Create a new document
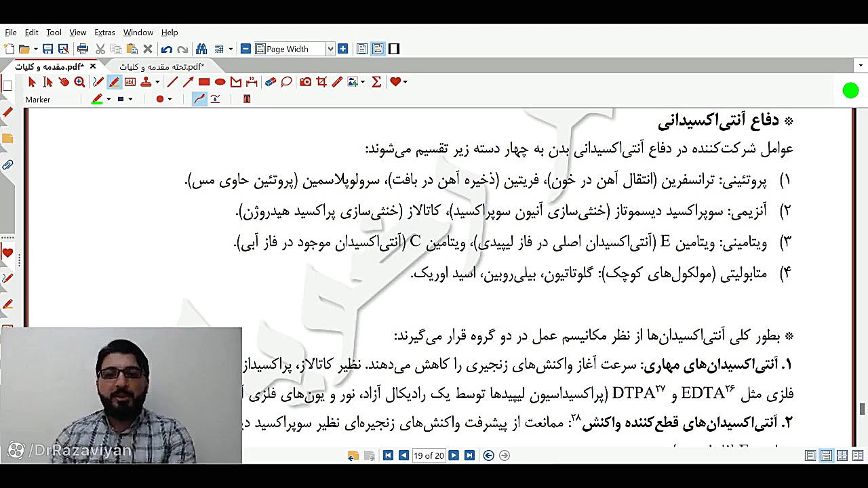The image size is (868, 488). pyautogui.click(x=9, y=49)
